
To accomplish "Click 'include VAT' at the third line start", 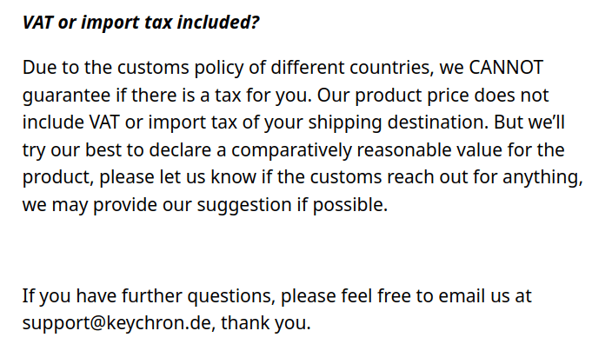I will click(71, 122).
